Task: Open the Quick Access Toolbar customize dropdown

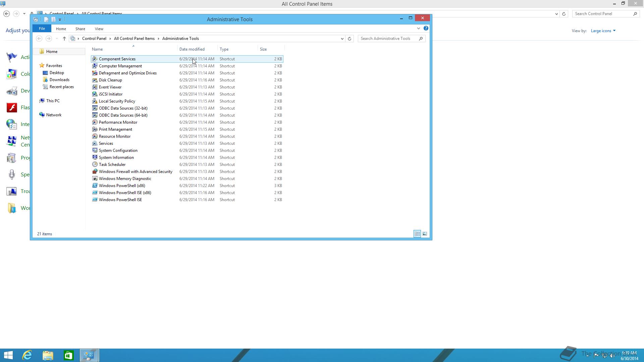Action: (60, 19)
